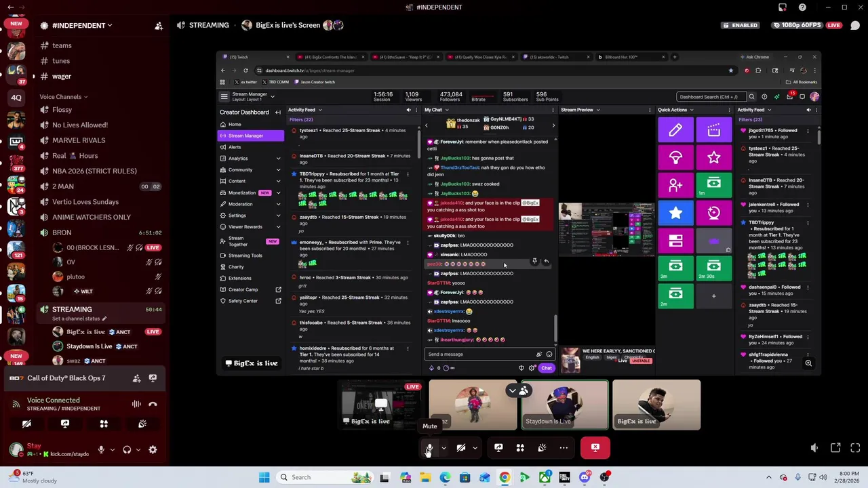This screenshot has height=488, width=868.
Task: Enter full screen stream view
Action: pos(855,447)
